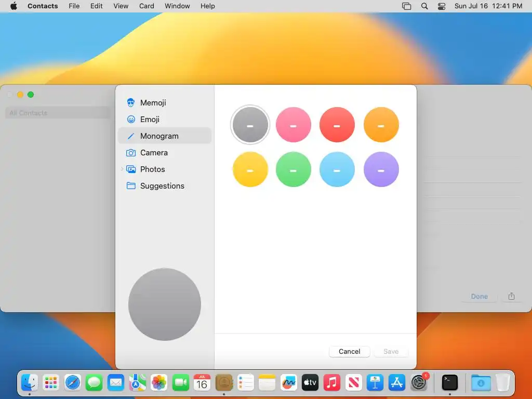The height and width of the screenshot is (399, 532).
Task: Pick the yellow monogram color
Action: pos(250,169)
